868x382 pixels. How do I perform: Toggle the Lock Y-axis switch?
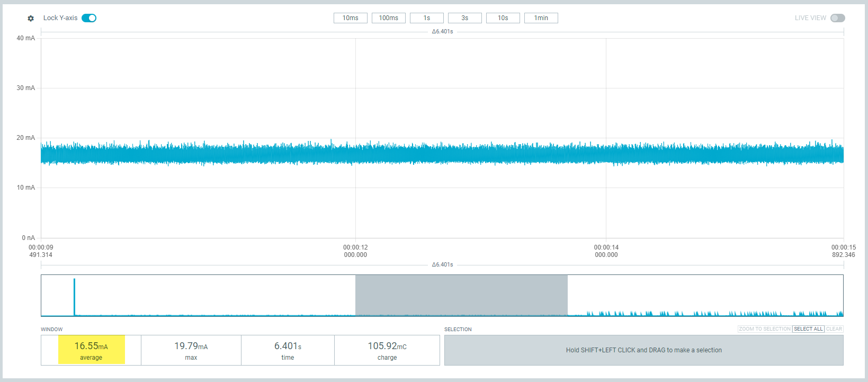click(89, 18)
